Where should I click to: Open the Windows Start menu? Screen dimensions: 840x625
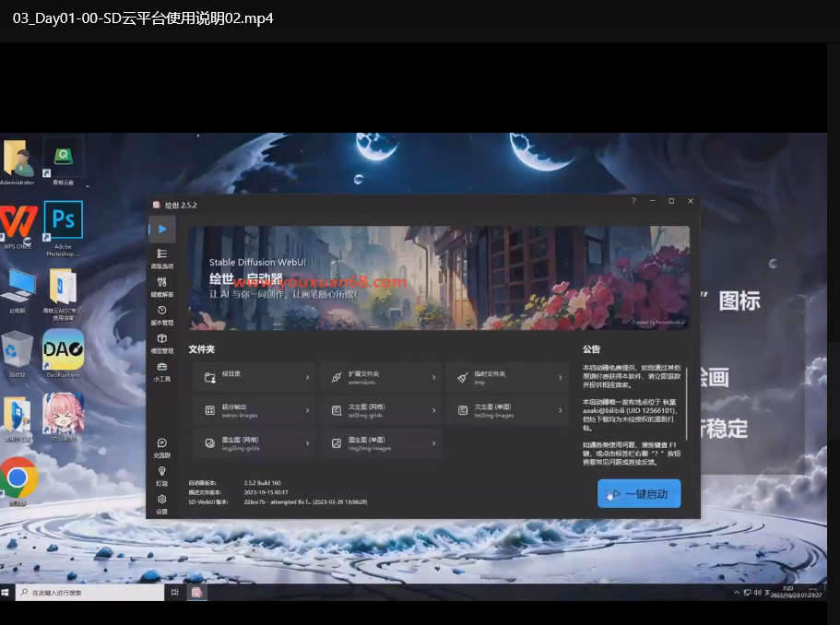click(6, 593)
